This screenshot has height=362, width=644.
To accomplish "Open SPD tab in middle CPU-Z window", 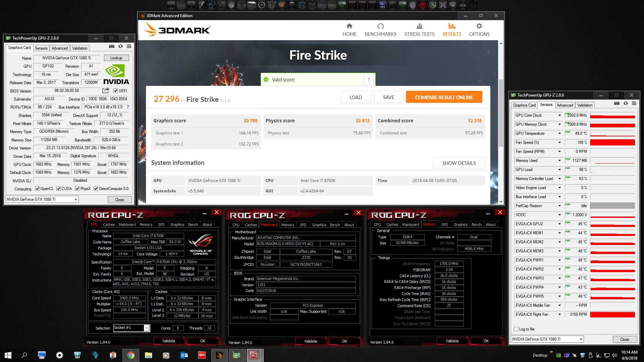I will pyautogui.click(x=303, y=225).
